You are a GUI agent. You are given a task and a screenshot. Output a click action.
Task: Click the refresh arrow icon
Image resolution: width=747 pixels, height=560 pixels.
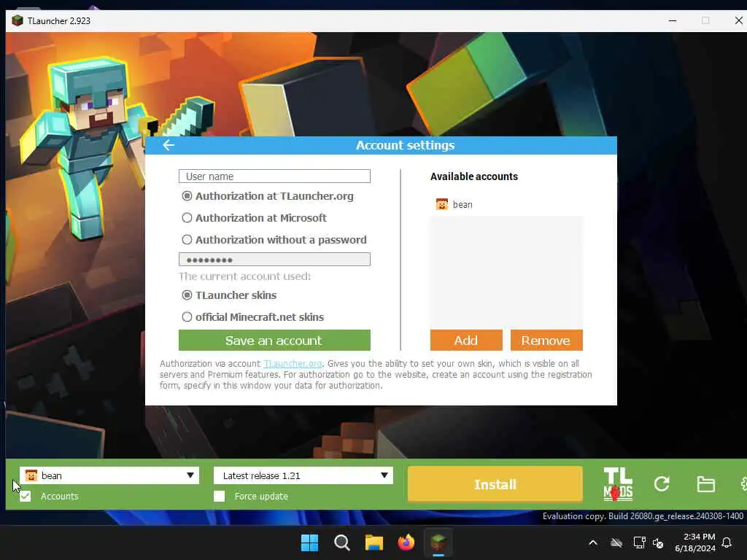pyautogui.click(x=662, y=484)
